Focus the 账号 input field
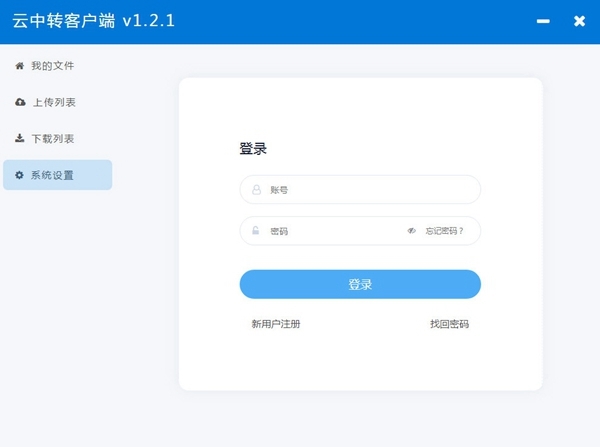The image size is (600, 447). click(x=360, y=189)
